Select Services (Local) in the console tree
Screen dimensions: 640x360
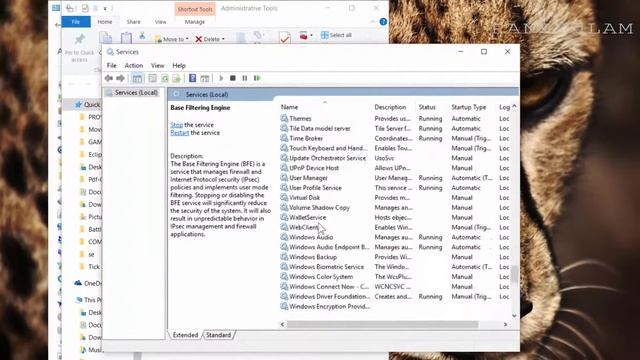(x=136, y=93)
